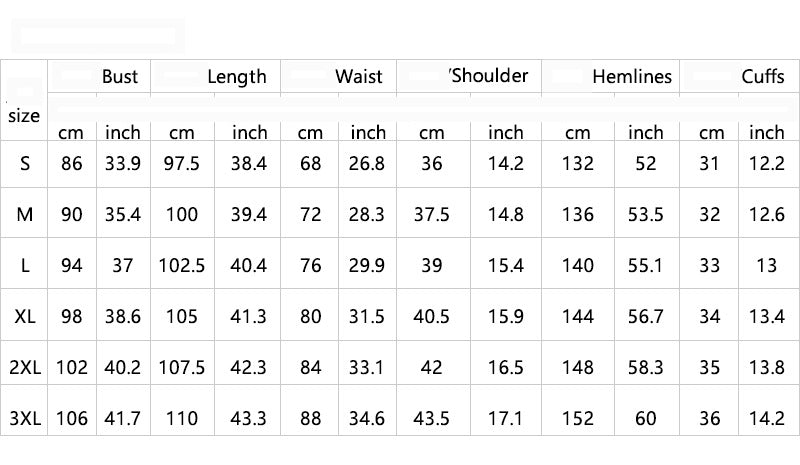Viewport: 800px width, 465px height.
Task: Click the 2XL size row label
Action: tap(25, 367)
